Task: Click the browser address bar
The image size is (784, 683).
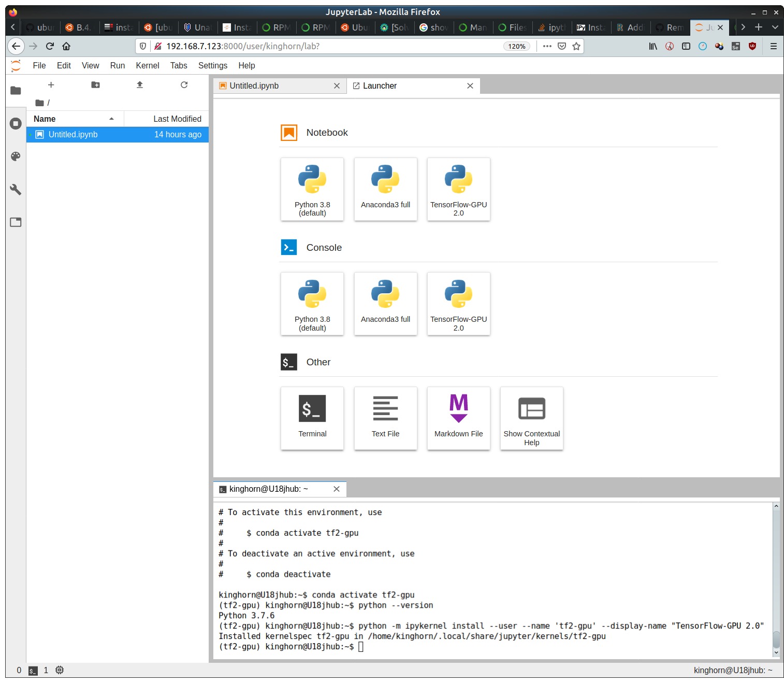Action: pyautogui.click(x=331, y=46)
